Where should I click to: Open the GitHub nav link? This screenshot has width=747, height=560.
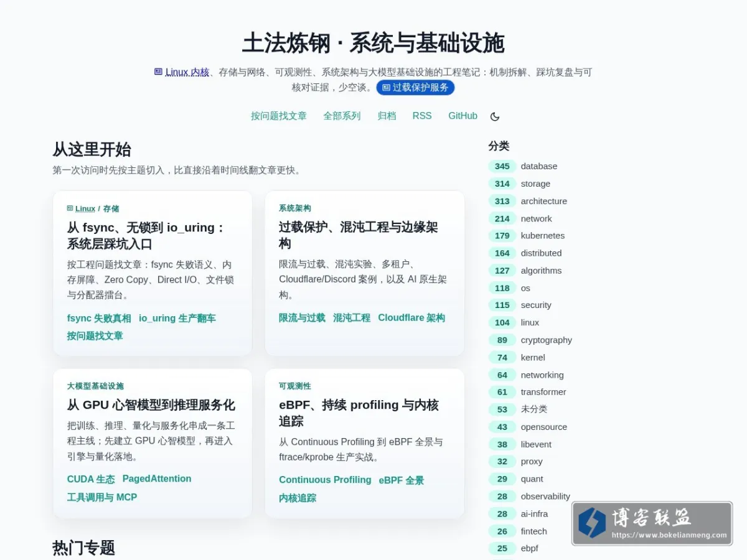(463, 116)
